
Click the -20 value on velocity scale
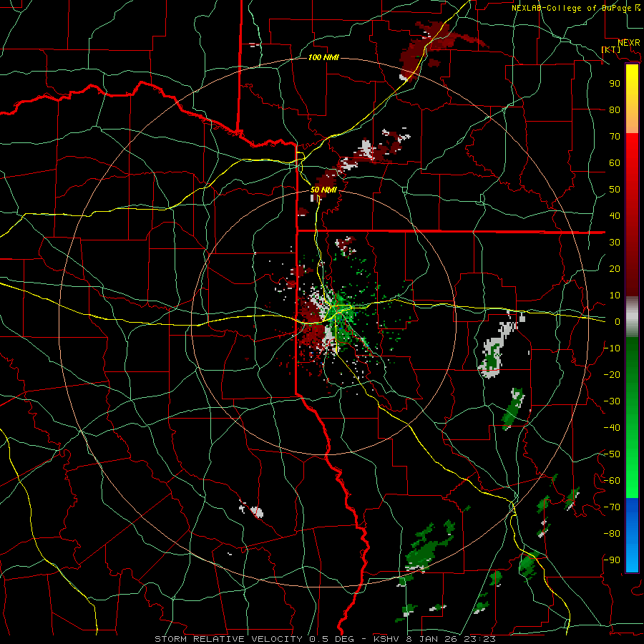[612, 374]
